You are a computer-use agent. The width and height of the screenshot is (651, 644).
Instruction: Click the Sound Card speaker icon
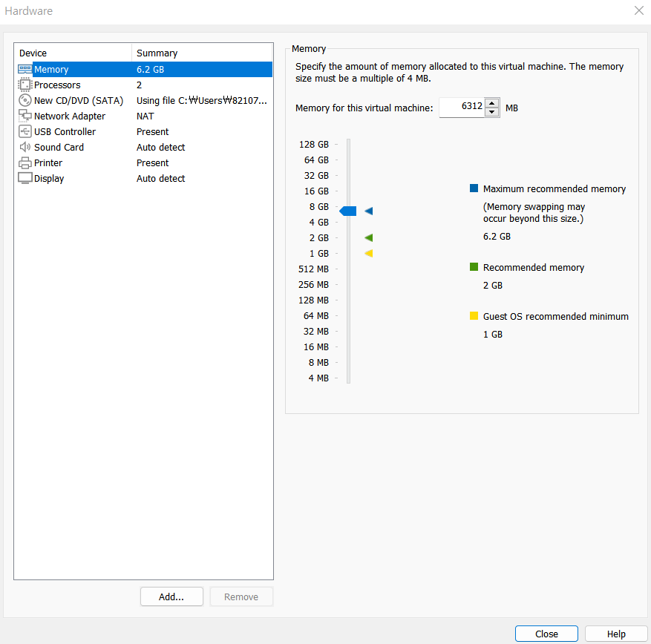tap(25, 147)
